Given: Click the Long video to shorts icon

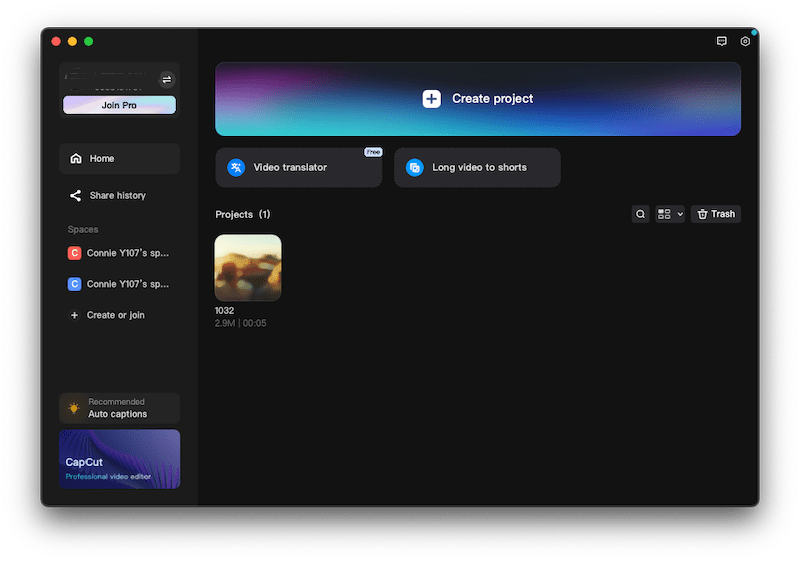Looking at the screenshot, I should click(414, 168).
